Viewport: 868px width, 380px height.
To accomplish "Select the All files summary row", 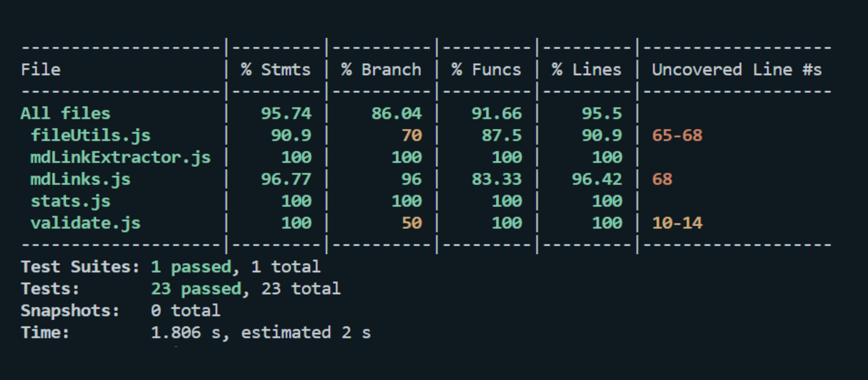I will [65, 113].
